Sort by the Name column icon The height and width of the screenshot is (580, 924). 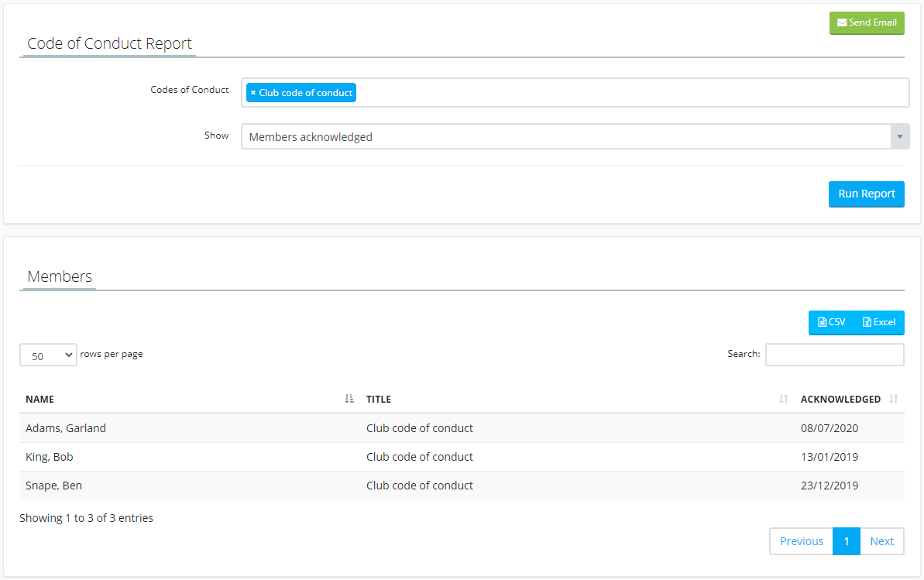349,399
